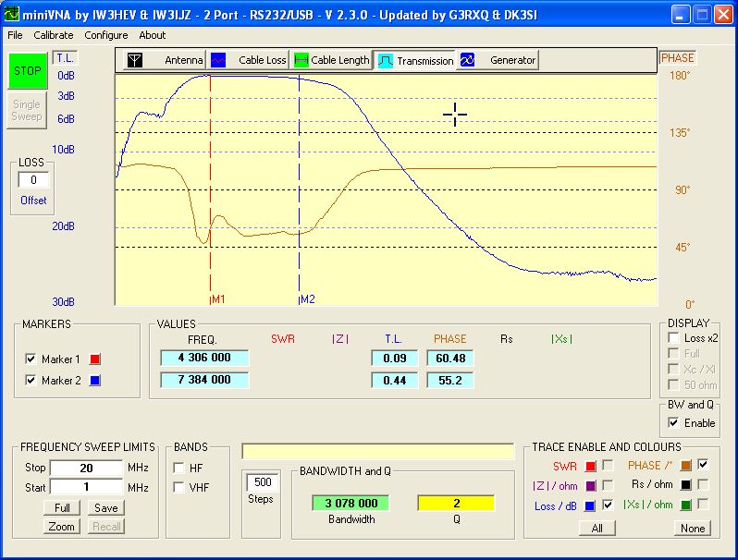Click the red Marker 1 color swatch
The width and height of the screenshot is (738, 560).
pyautogui.click(x=94, y=359)
